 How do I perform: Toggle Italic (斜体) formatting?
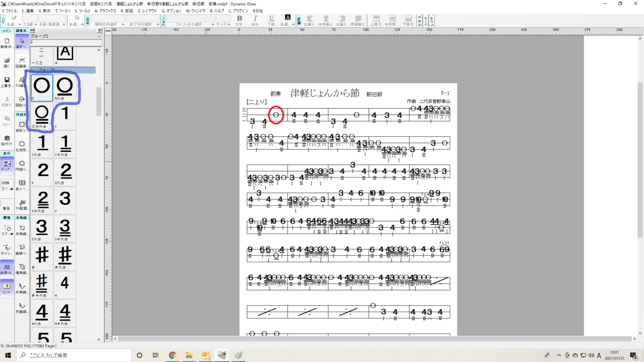[x=255, y=20]
